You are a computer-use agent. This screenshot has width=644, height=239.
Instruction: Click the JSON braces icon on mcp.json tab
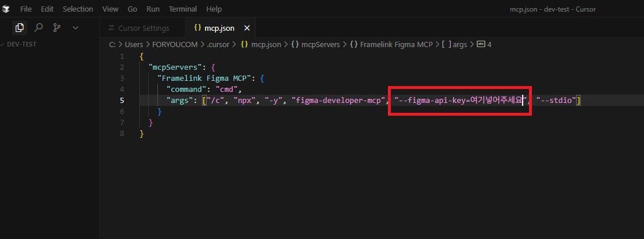(x=197, y=28)
